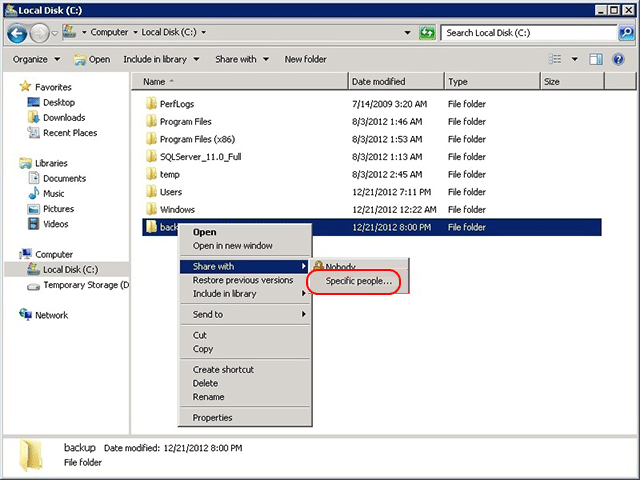Select the Windows folder icon

point(151,209)
